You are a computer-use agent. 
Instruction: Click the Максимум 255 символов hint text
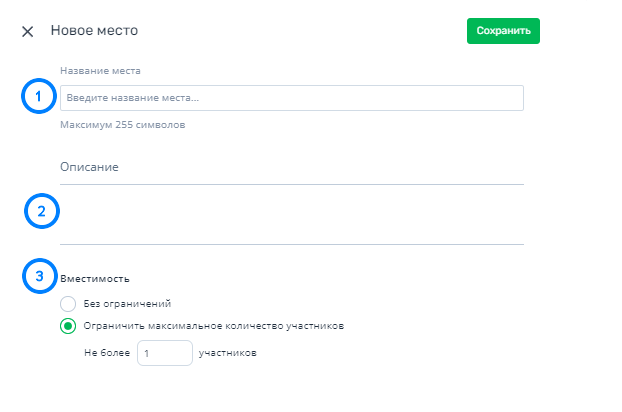click(123, 125)
